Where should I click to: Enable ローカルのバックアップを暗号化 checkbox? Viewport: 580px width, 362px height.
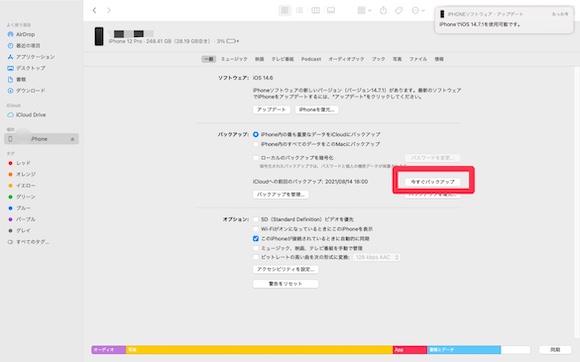coord(256,158)
